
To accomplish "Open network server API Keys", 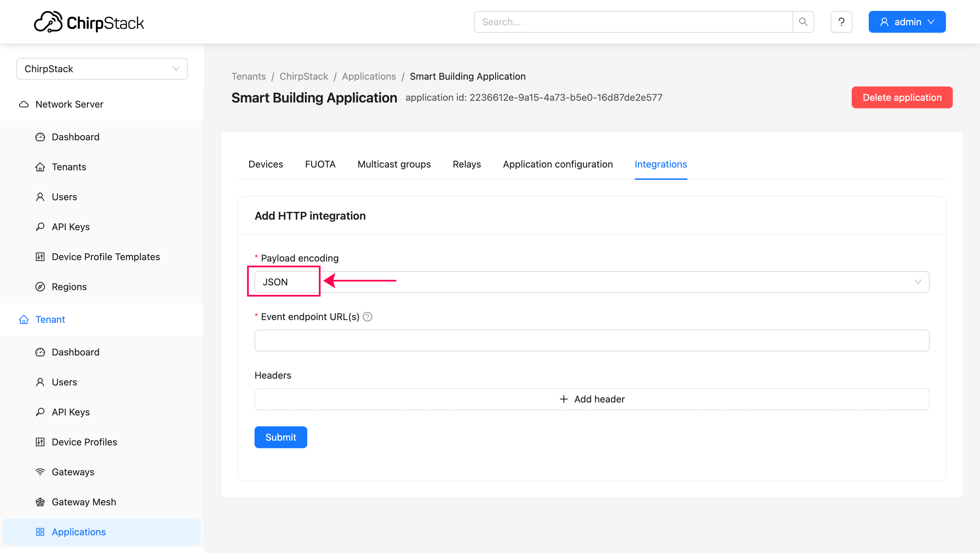I will (x=70, y=227).
